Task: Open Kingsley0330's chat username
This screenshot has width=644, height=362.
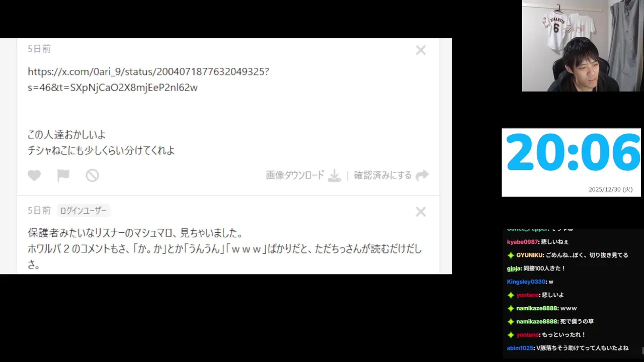Action: click(526, 282)
